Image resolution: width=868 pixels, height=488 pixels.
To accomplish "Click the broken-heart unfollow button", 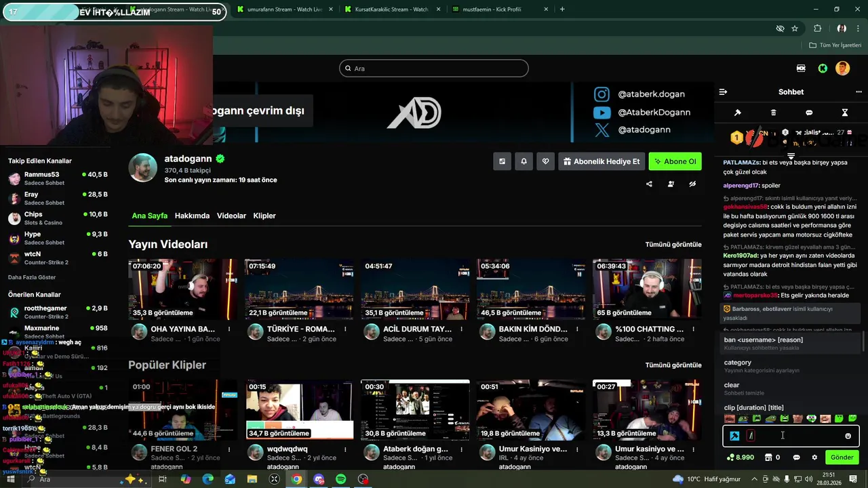I will (545, 161).
